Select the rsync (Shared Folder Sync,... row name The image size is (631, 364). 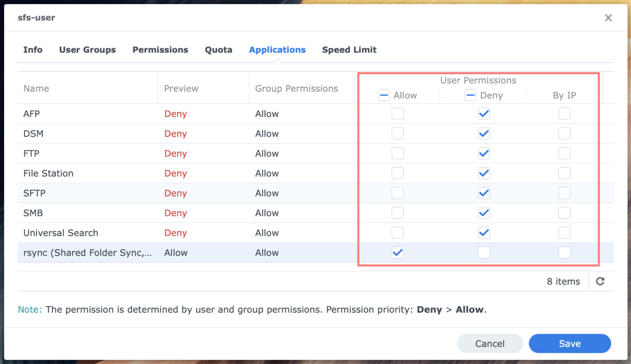tap(88, 253)
